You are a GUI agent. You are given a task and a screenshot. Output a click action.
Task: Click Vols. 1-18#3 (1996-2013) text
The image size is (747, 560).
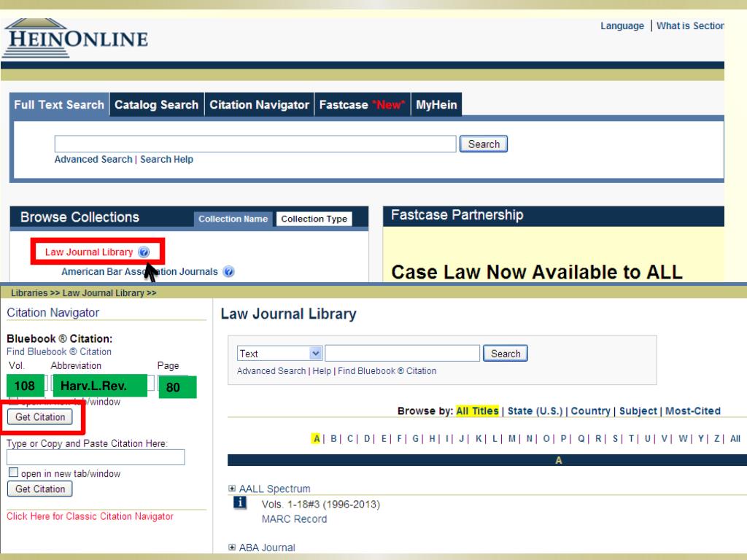point(321,504)
